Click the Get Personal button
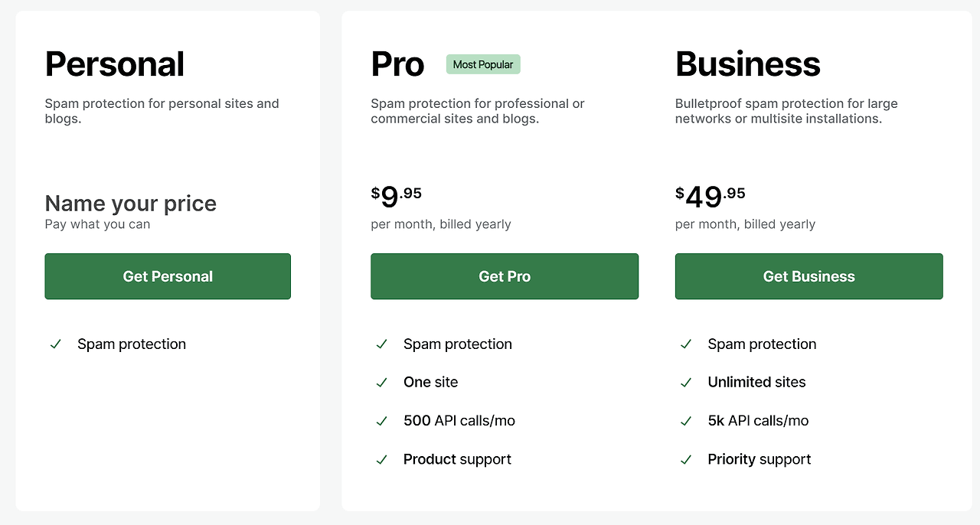This screenshot has height=525, width=980. coord(168,276)
